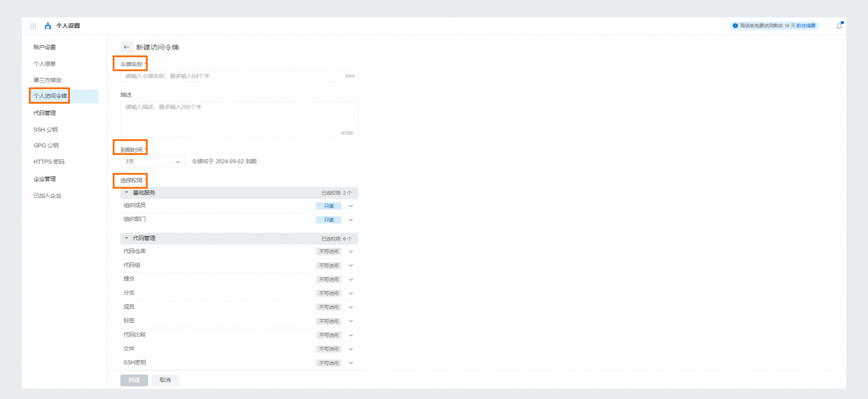
Task: Focus the 描述 text area
Action: [x=239, y=119]
